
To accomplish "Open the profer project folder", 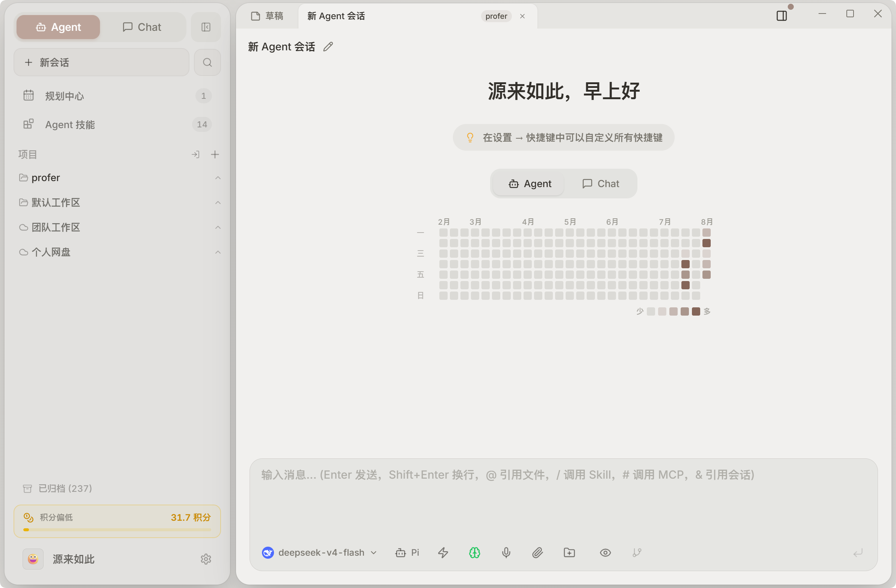I will (x=39, y=178).
